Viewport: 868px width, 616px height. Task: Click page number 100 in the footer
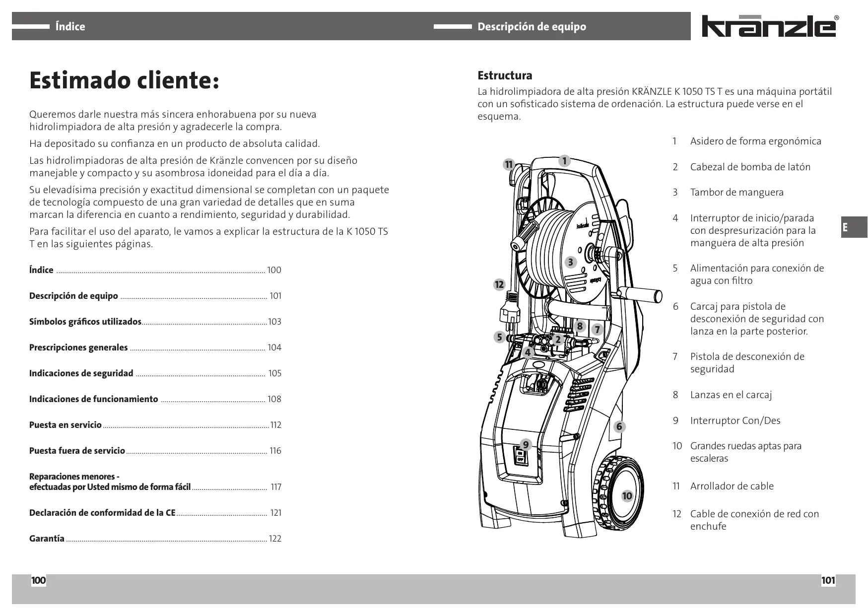38,581
